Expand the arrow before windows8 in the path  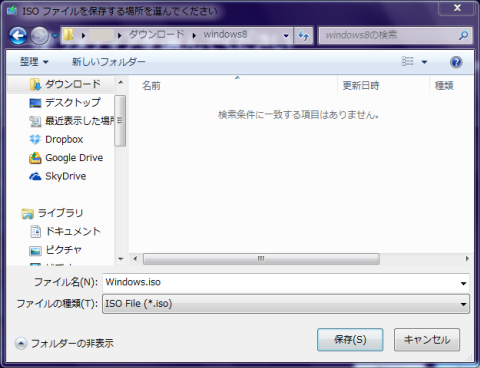coord(194,35)
